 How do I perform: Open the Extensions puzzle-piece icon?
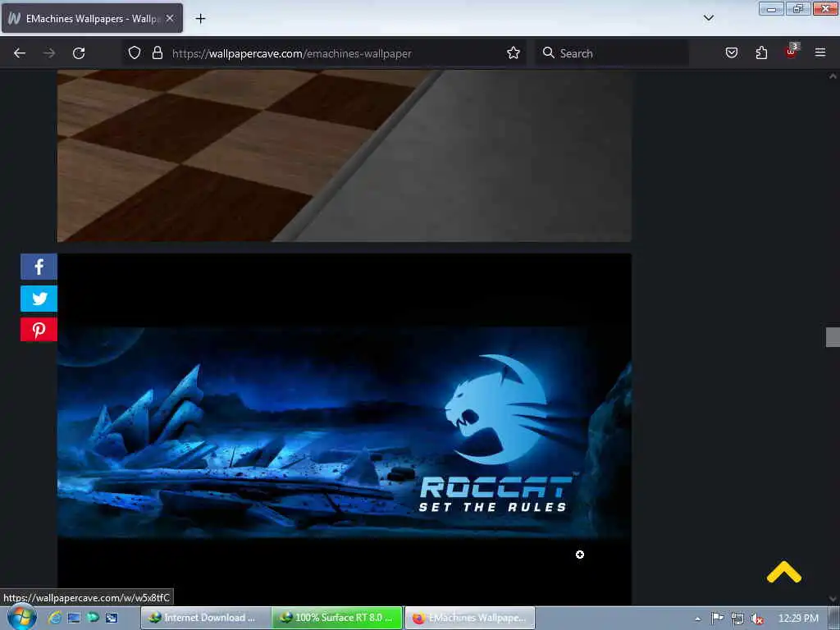click(761, 52)
